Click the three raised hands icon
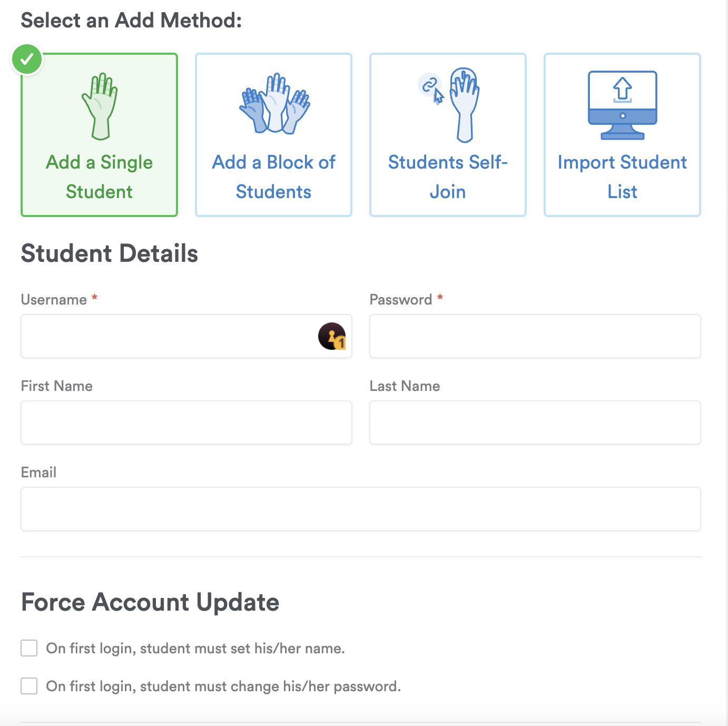Screen dimensions: 728x726 click(x=274, y=104)
